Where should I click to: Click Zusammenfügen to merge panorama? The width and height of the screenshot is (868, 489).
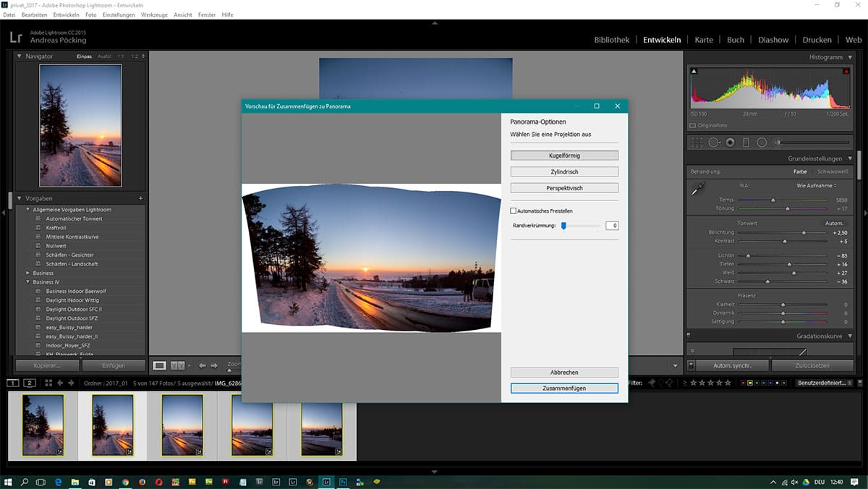[564, 388]
